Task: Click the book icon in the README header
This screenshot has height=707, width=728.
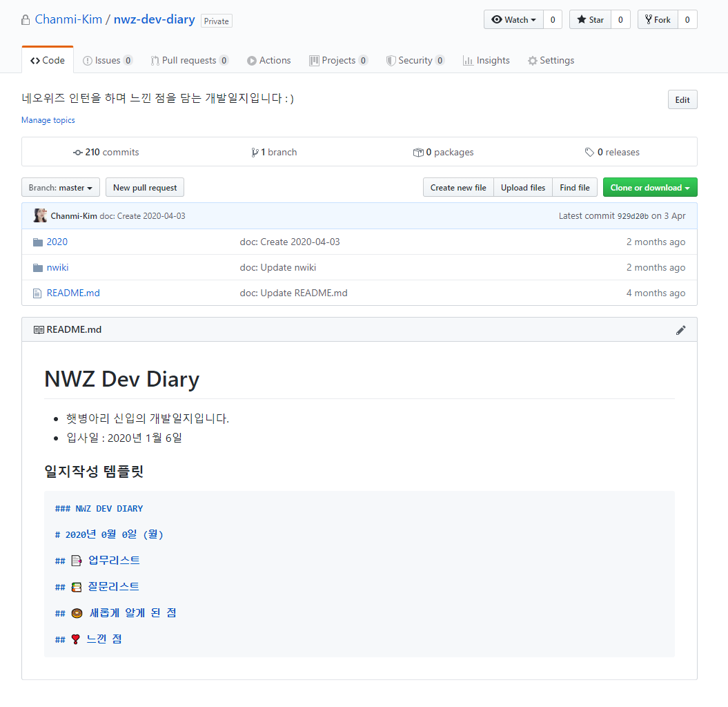Action: 39,330
